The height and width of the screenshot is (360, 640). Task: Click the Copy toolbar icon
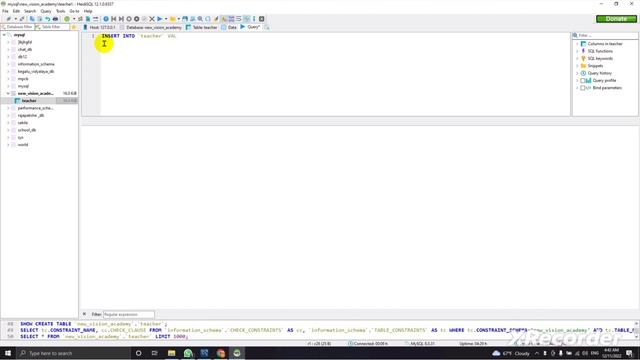pos(32,19)
